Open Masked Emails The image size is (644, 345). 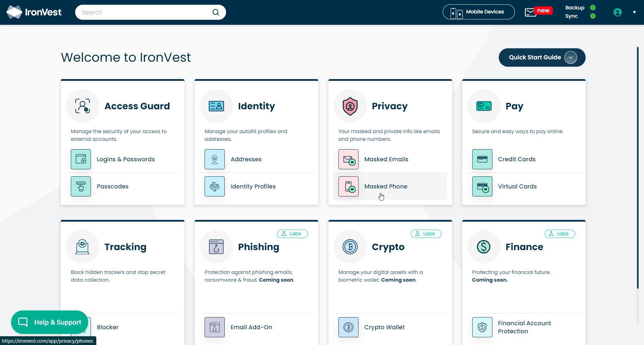click(x=390, y=159)
